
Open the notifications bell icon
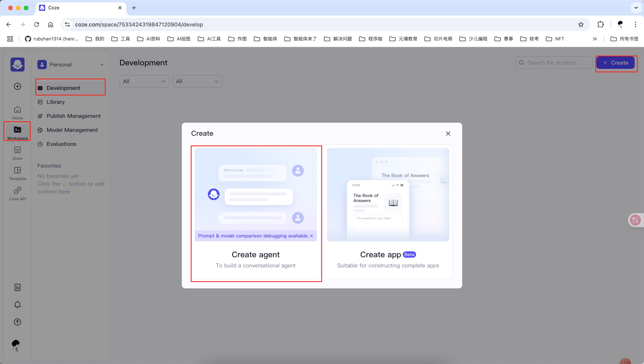(17, 304)
